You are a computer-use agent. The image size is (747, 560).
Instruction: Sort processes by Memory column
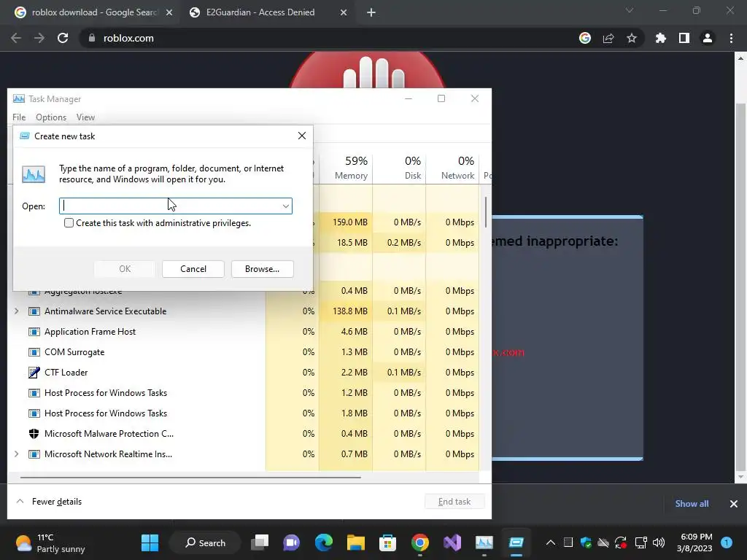coord(346,168)
